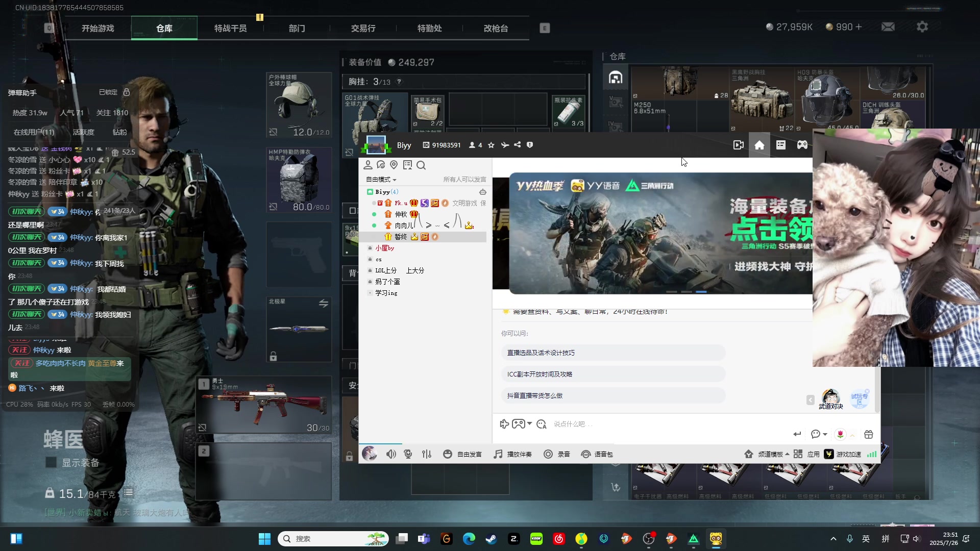Toggle 播放伴奏 accompaniment playback
This screenshot has height=551, width=980.
pyautogui.click(x=512, y=454)
